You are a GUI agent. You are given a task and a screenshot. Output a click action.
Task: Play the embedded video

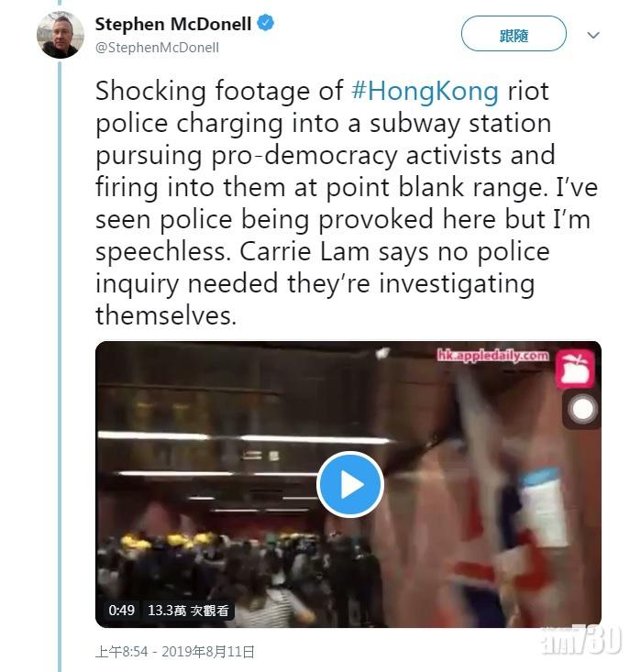(x=349, y=484)
